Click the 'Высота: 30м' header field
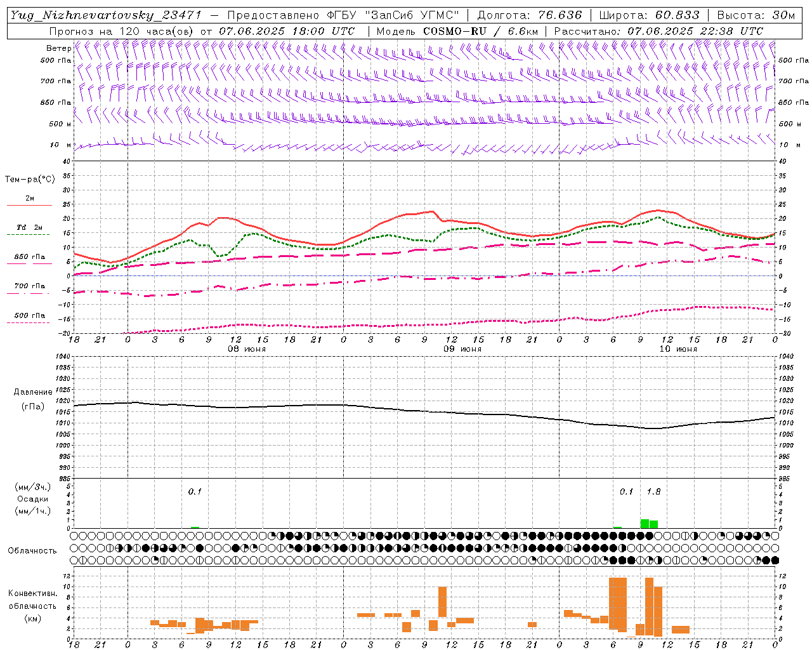 tap(756, 15)
